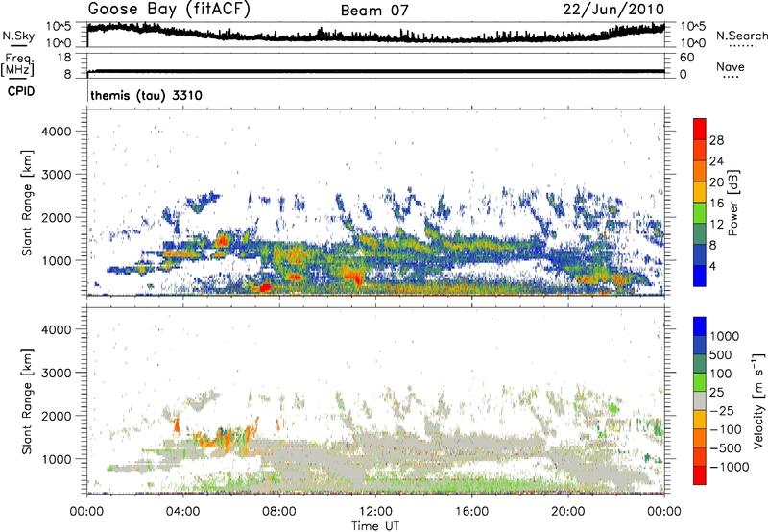Screen dimensions: 768x532
Task: Click the dotted line sample under 'Nave'
Action: [732, 77]
